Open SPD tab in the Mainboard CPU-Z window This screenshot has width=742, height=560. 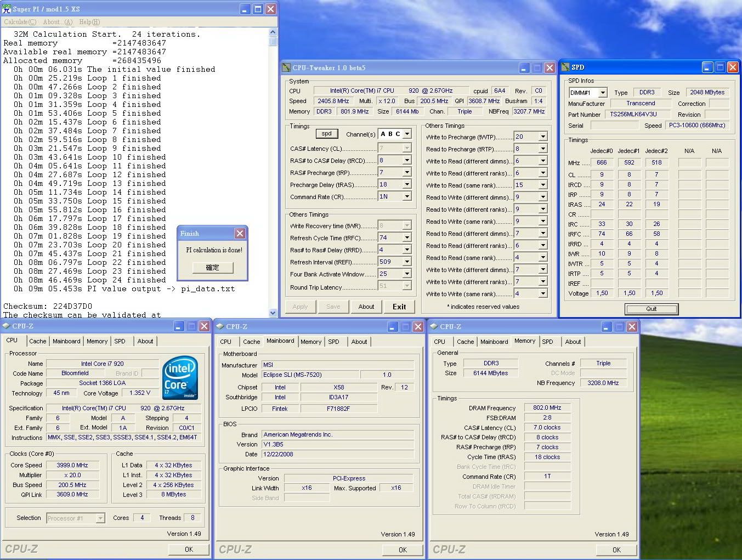point(333,342)
